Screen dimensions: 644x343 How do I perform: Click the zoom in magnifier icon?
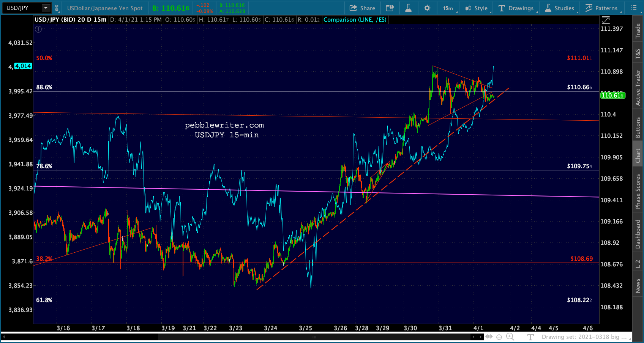(510, 337)
